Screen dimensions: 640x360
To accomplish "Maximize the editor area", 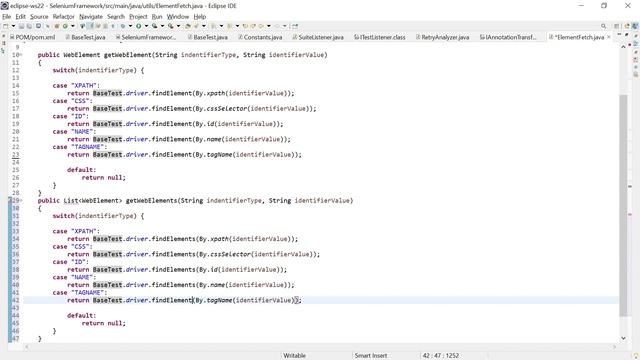I will pos(627,35).
